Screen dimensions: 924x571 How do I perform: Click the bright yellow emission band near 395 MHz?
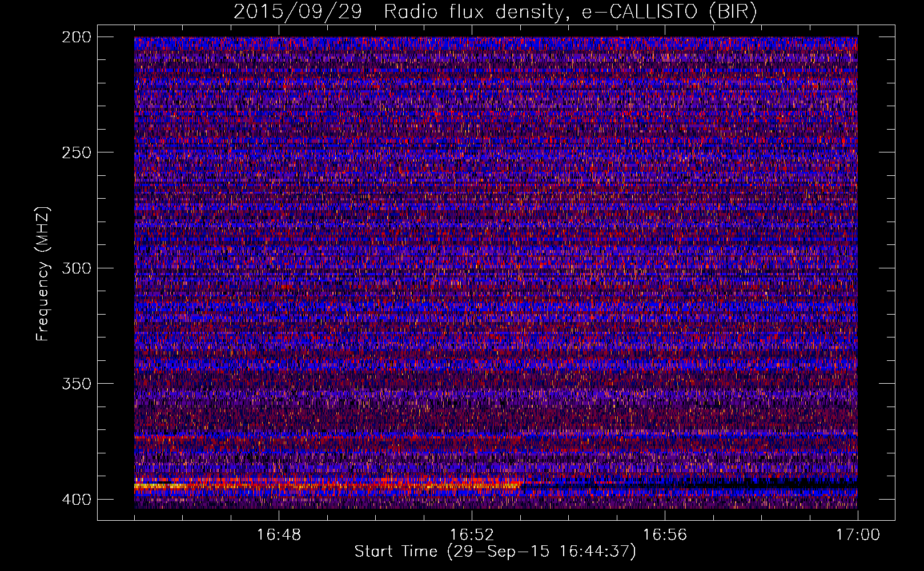328,485
